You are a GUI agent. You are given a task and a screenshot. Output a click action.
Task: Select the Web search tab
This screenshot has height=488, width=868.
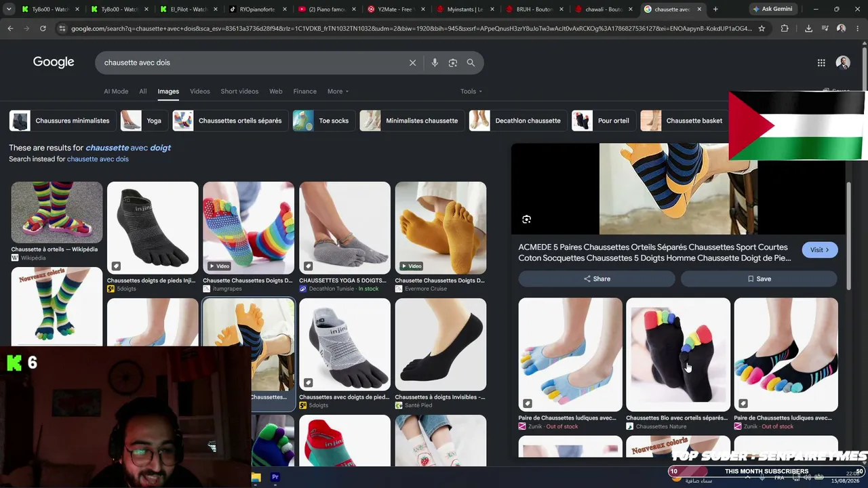tap(276, 91)
